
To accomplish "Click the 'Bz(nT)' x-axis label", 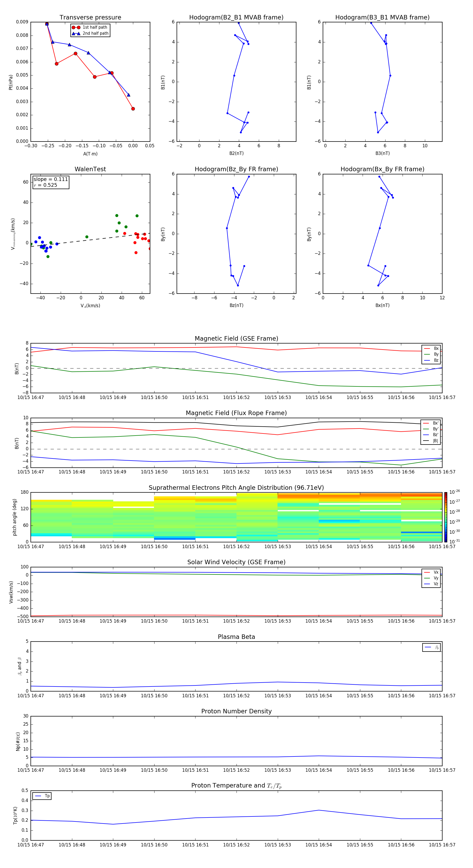I will click(x=236, y=305).
